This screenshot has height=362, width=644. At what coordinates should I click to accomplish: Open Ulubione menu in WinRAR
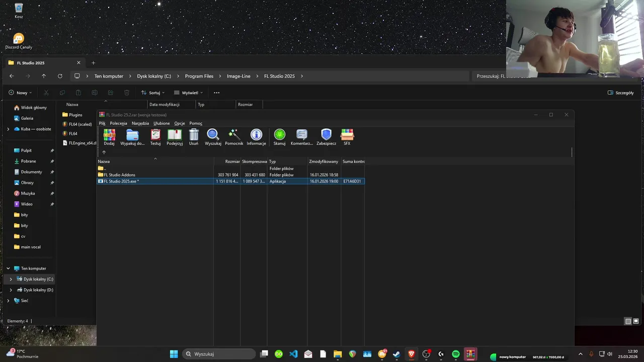(162, 123)
